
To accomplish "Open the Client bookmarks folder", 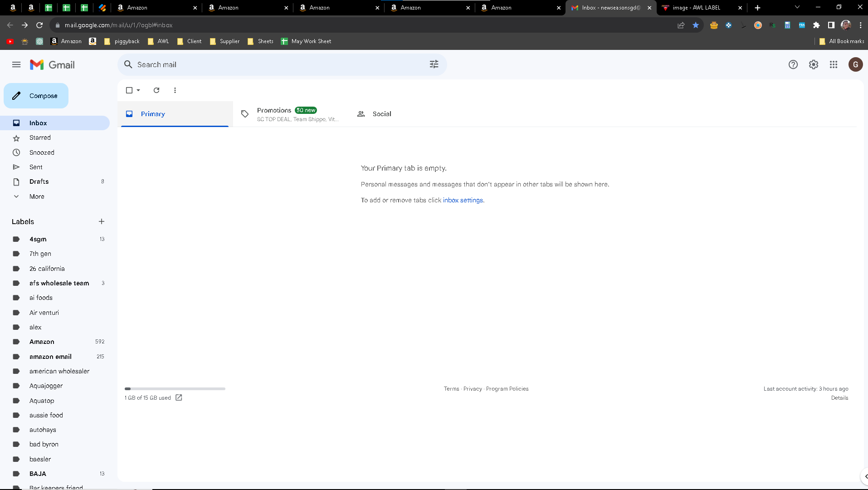I will [190, 41].
